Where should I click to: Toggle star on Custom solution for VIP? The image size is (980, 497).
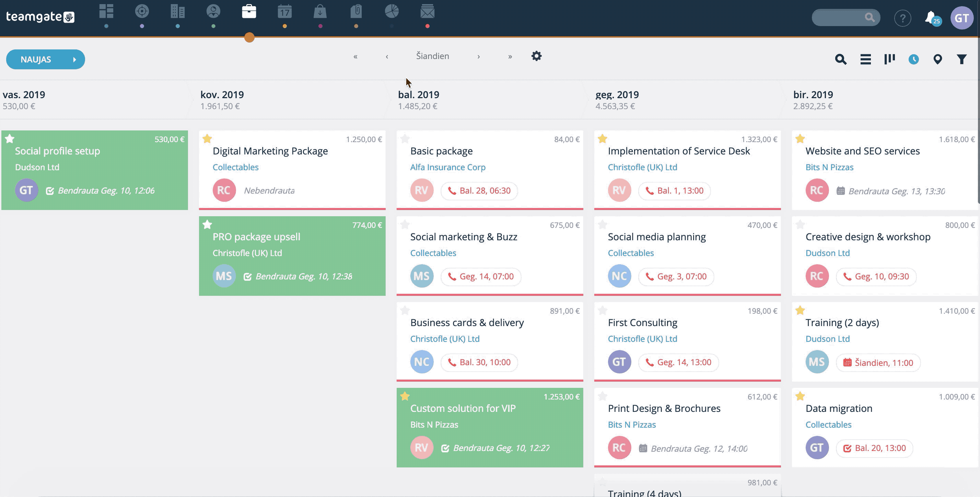click(x=405, y=396)
